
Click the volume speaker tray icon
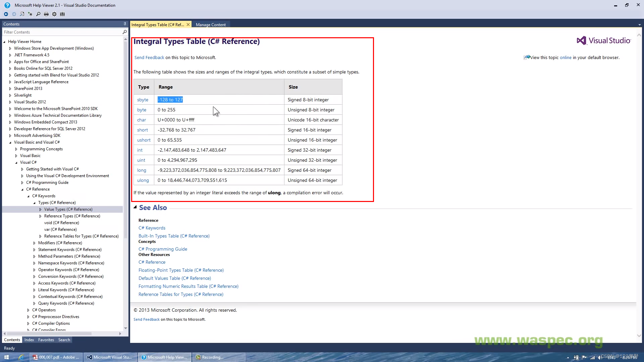point(600,358)
